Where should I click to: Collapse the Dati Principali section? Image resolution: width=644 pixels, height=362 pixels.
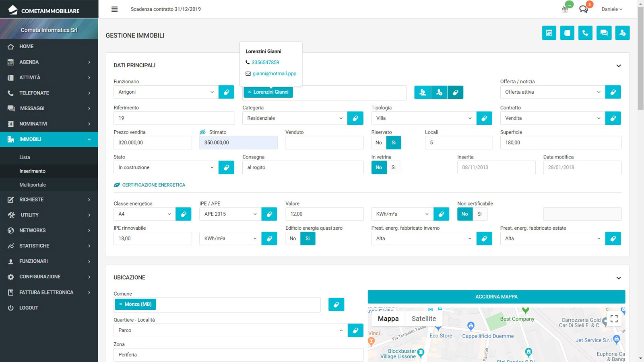click(x=619, y=66)
